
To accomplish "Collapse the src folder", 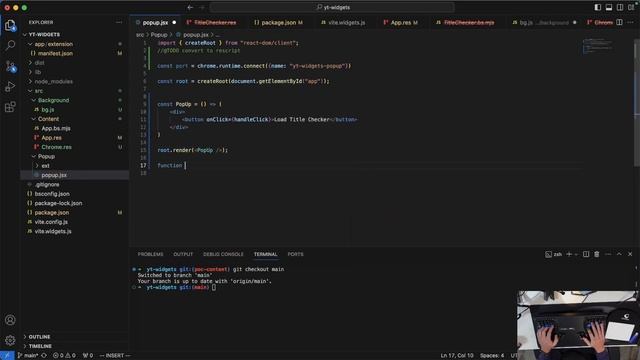I will click(38, 91).
